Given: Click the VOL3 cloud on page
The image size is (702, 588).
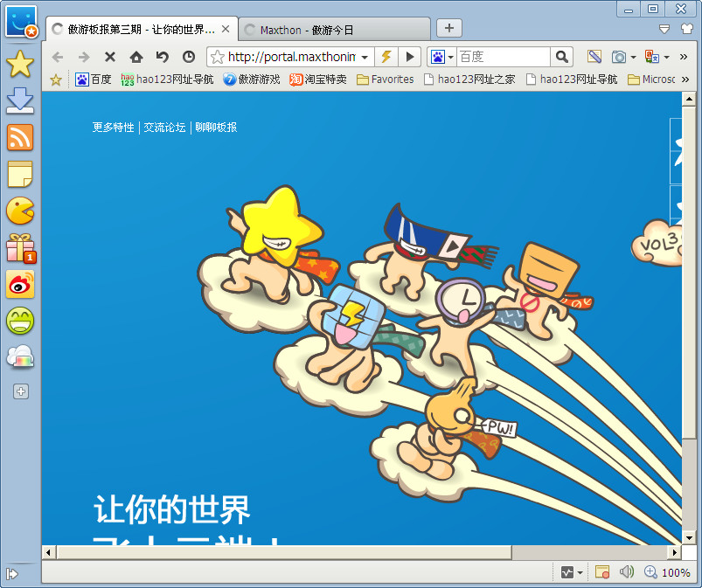Looking at the screenshot, I should (657, 243).
